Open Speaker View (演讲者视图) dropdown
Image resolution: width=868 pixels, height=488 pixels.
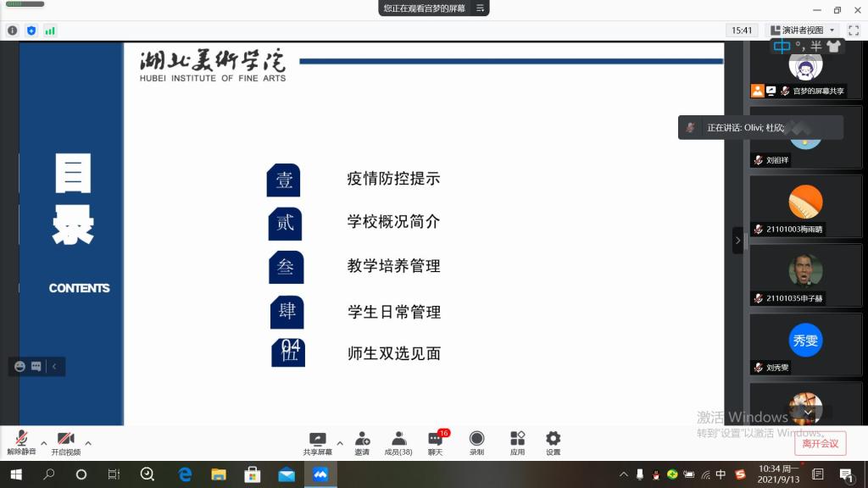pyautogui.click(x=803, y=30)
